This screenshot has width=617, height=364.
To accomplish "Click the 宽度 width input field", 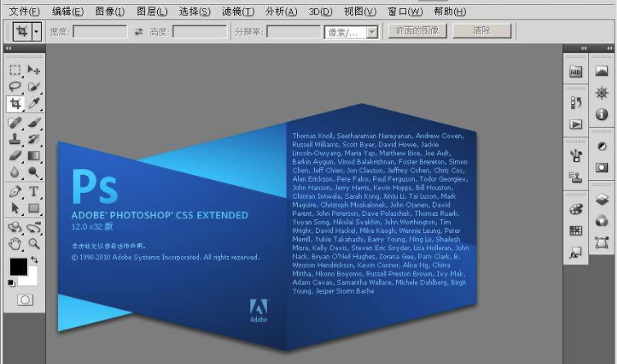I will [x=100, y=32].
